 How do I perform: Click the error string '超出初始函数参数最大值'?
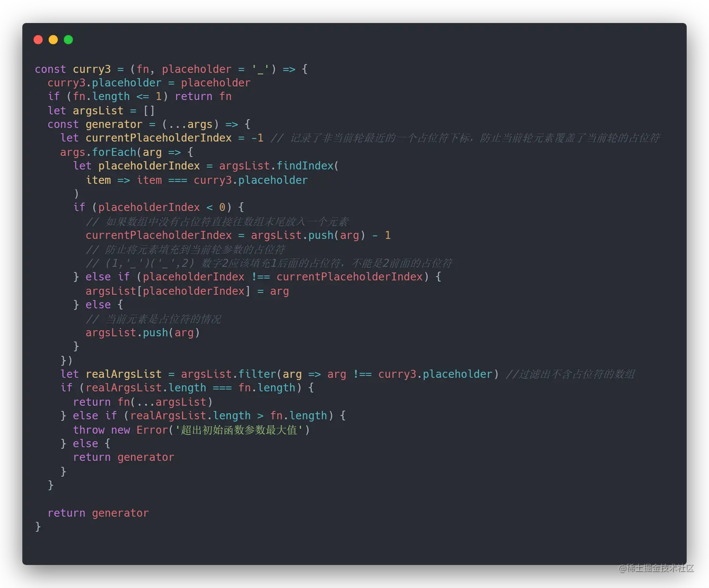tap(239, 430)
